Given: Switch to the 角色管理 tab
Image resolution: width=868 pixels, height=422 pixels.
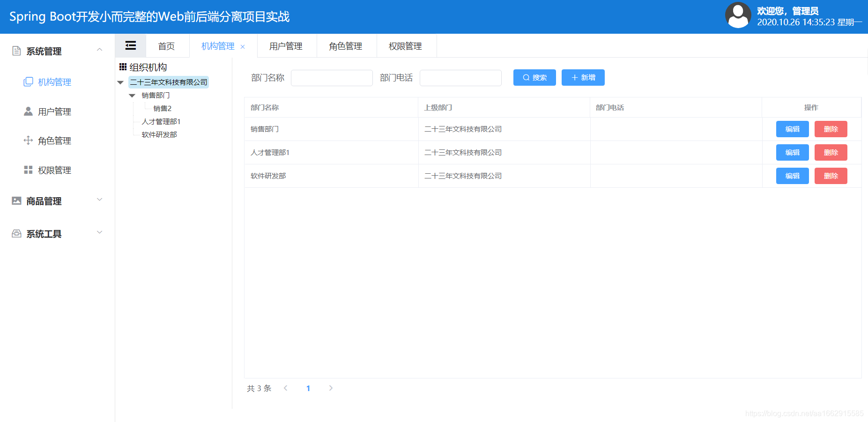Looking at the screenshot, I should (346, 46).
